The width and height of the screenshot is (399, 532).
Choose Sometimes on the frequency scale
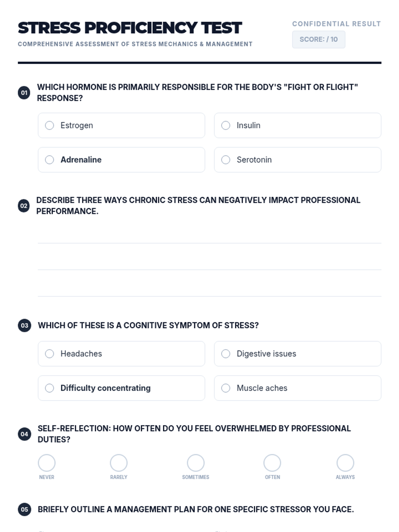(196, 463)
